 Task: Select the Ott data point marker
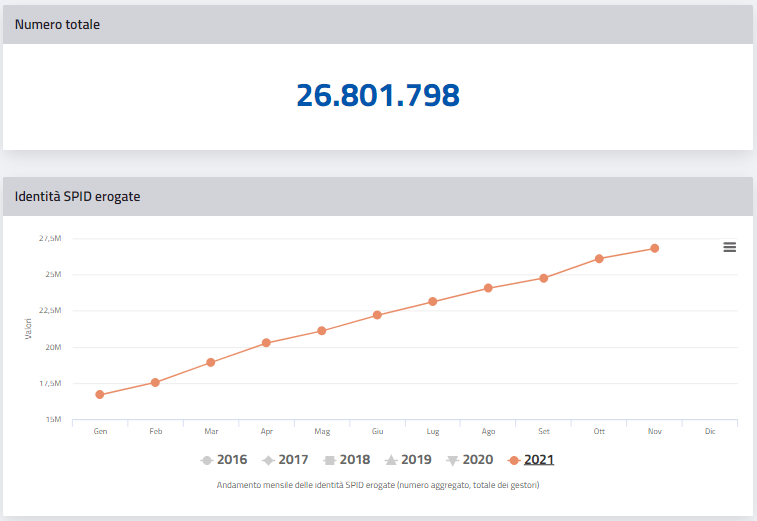pos(599,258)
